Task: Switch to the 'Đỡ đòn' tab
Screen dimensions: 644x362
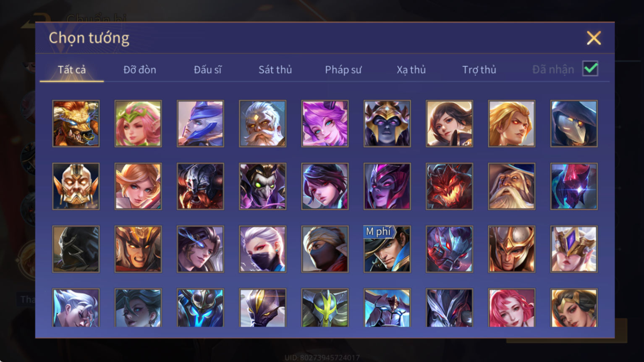Action: [x=140, y=70]
